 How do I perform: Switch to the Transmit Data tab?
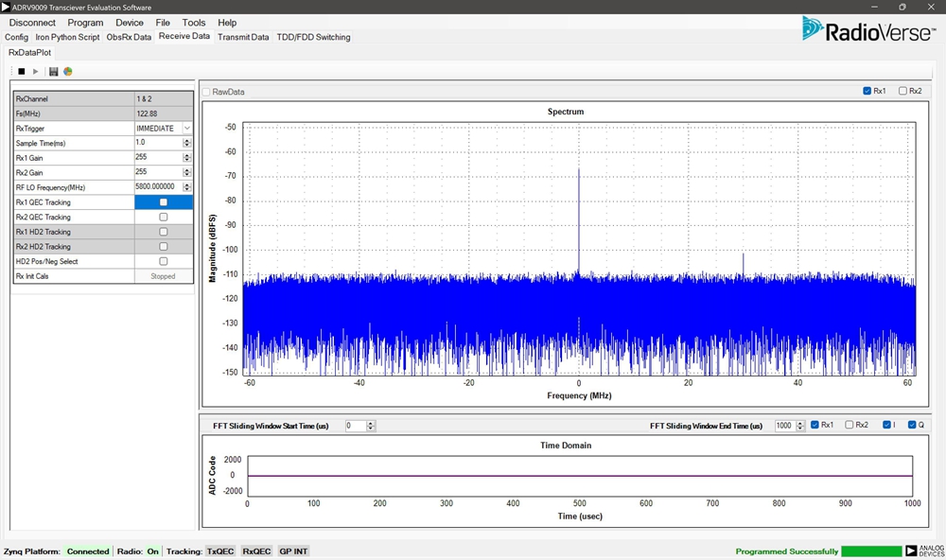[x=243, y=37]
